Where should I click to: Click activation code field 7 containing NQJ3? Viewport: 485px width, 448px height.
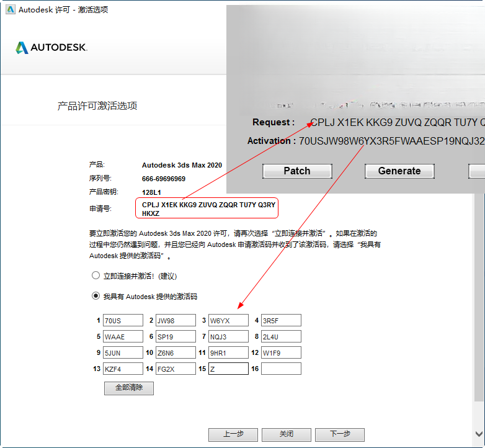[x=228, y=336]
